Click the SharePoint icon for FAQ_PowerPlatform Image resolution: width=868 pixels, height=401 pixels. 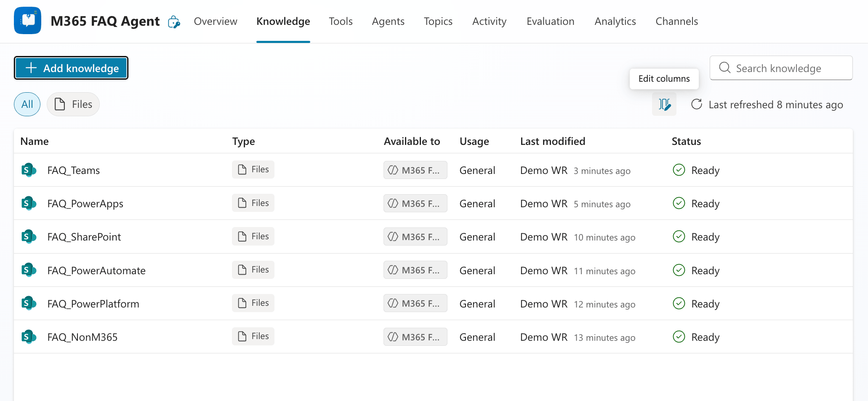tap(29, 303)
